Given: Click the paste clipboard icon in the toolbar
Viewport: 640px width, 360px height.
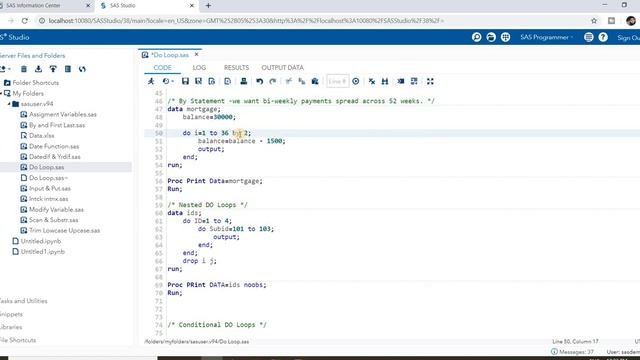Looking at the screenshot, I should pyautogui.click(x=315, y=81).
